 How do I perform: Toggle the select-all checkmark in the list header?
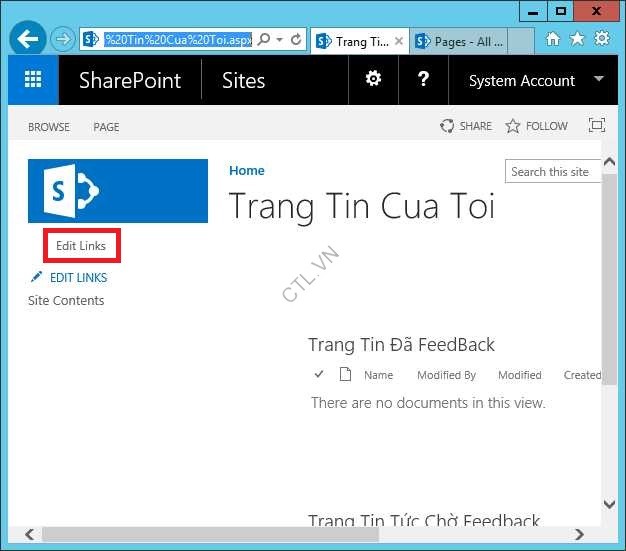(x=319, y=375)
